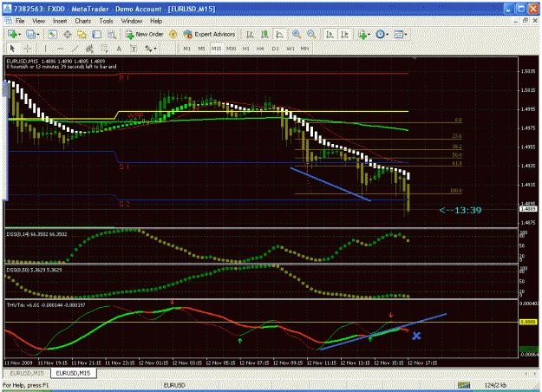
Task: Select the text label tool
Action: click(x=134, y=49)
